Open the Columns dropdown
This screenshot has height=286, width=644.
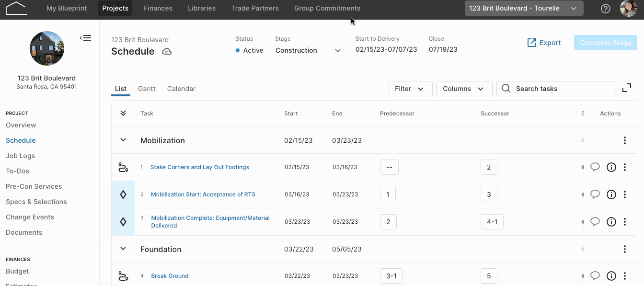(x=464, y=89)
